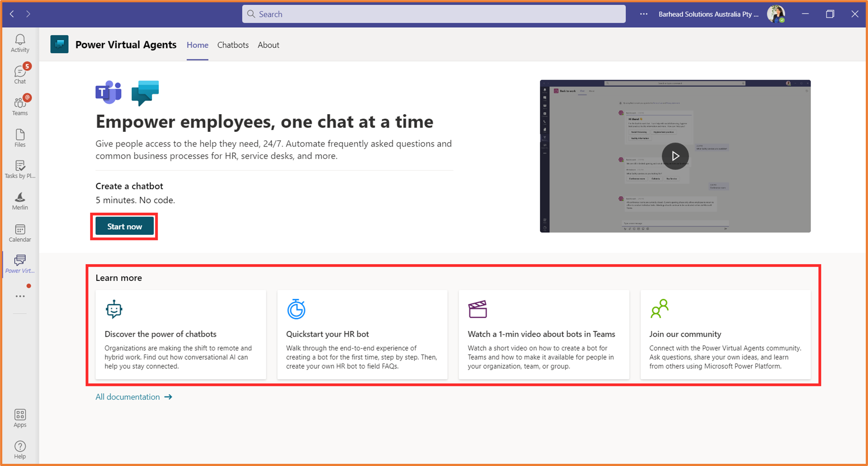868x466 pixels.
Task: Open Files in the left rail
Action: (x=20, y=138)
